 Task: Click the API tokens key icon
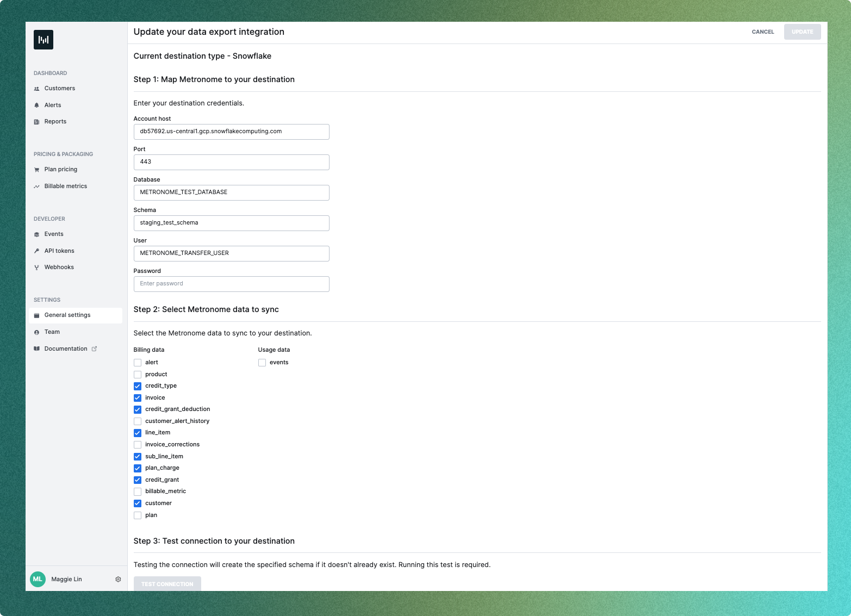click(x=36, y=251)
